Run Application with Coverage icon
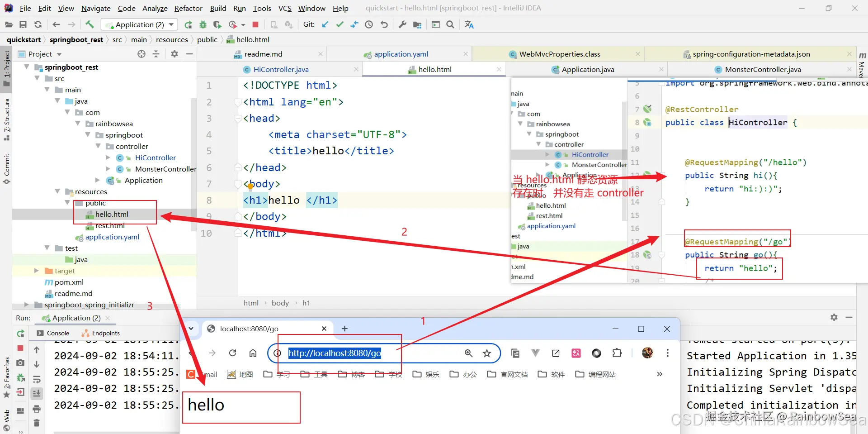Image resolution: width=868 pixels, height=434 pixels. [x=217, y=24]
